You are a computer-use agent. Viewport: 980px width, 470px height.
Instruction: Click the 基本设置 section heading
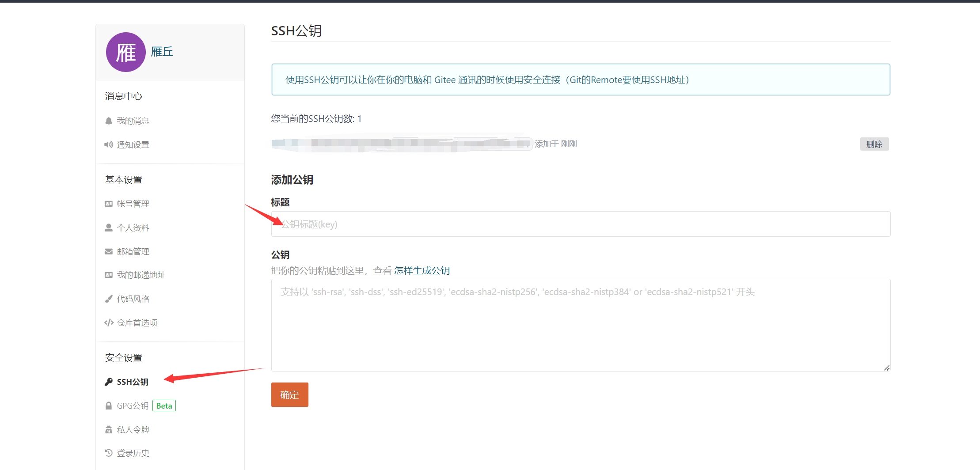(124, 180)
